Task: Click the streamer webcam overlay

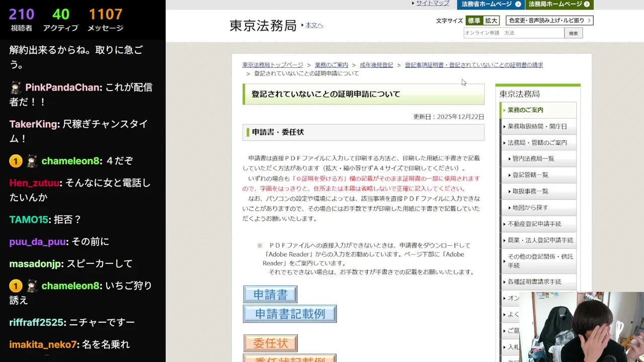Action: pos(581,327)
